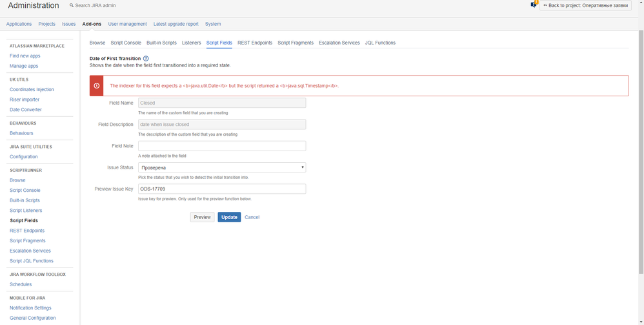Click the Field Description box
The width and height of the screenshot is (644, 325).
tap(222, 124)
